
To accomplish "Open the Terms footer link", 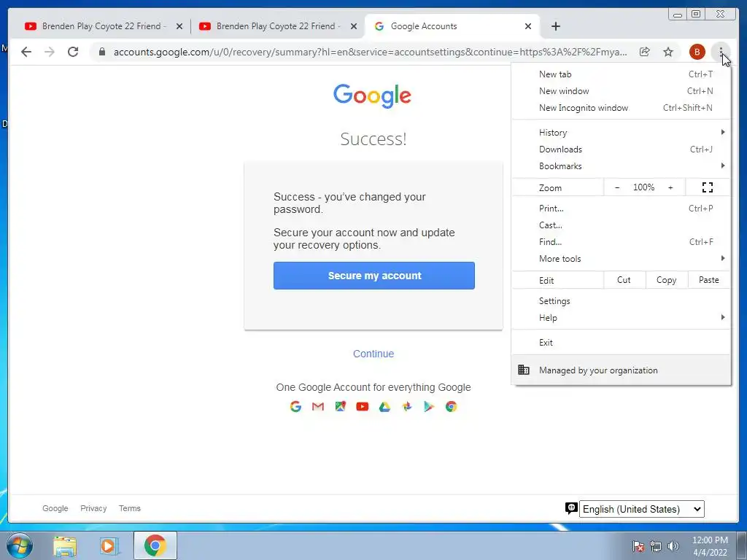I will 130,508.
